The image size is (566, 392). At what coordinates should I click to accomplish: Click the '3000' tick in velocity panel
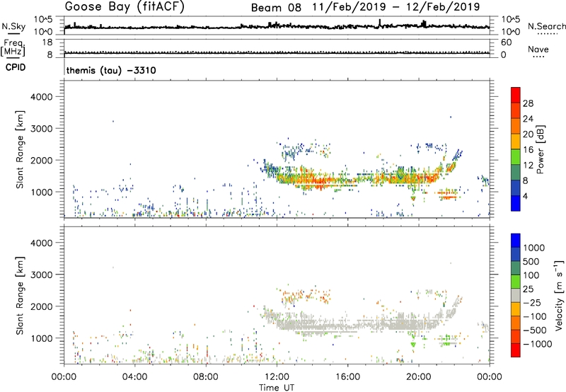41,275
